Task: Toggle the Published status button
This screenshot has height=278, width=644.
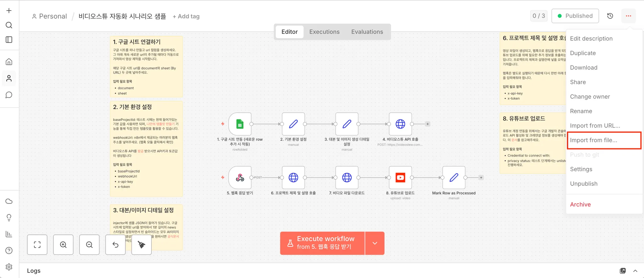Action: tap(575, 16)
